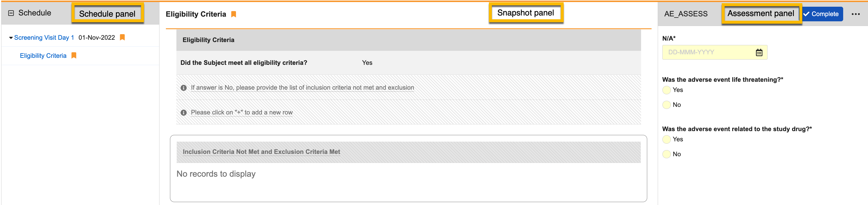
Task: Select Yes for adverse event life threatening
Action: (x=666, y=90)
